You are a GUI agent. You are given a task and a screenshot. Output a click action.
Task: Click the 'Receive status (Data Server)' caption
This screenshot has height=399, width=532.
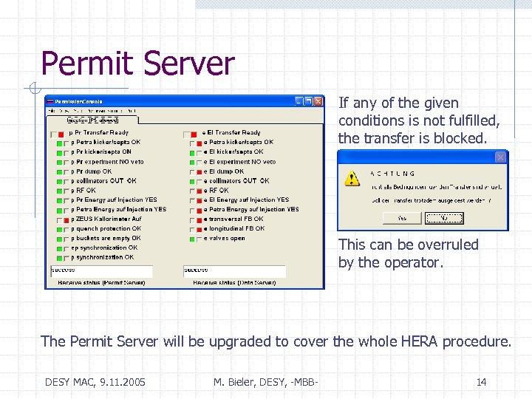tap(234, 282)
